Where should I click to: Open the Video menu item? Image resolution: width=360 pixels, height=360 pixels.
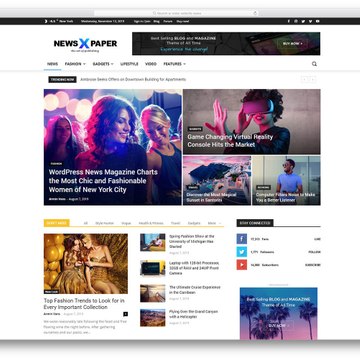coord(151,64)
